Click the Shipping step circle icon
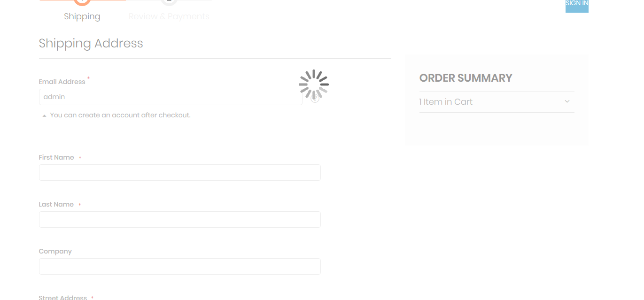 coord(82,1)
